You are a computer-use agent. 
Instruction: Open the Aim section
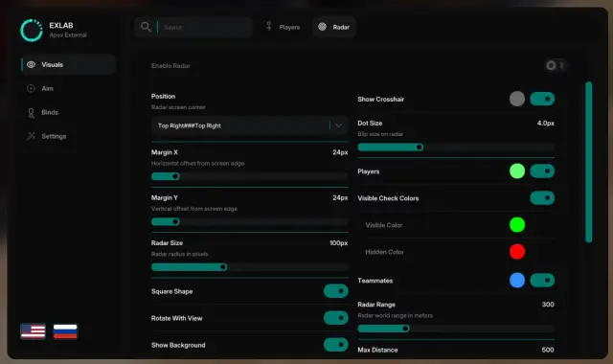pos(68,88)
